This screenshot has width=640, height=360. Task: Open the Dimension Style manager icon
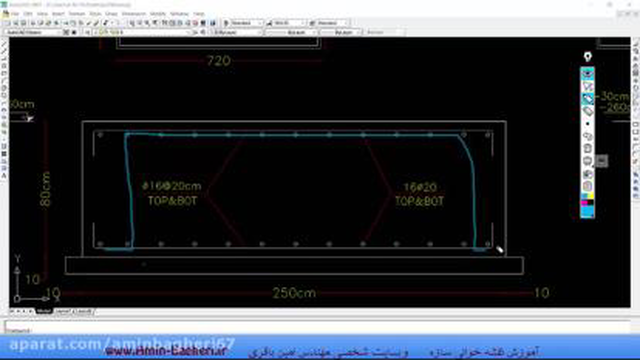click(x=269, y=23)
